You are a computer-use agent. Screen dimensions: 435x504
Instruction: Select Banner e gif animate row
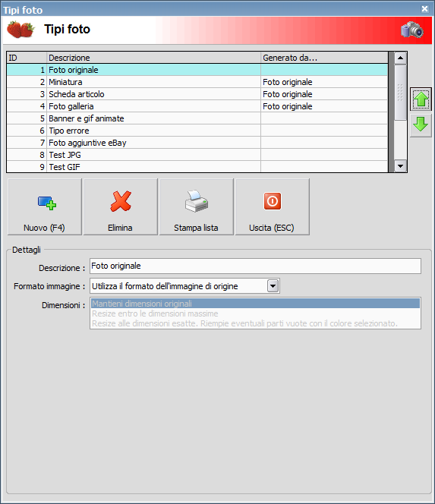click(x=197, y=118)
